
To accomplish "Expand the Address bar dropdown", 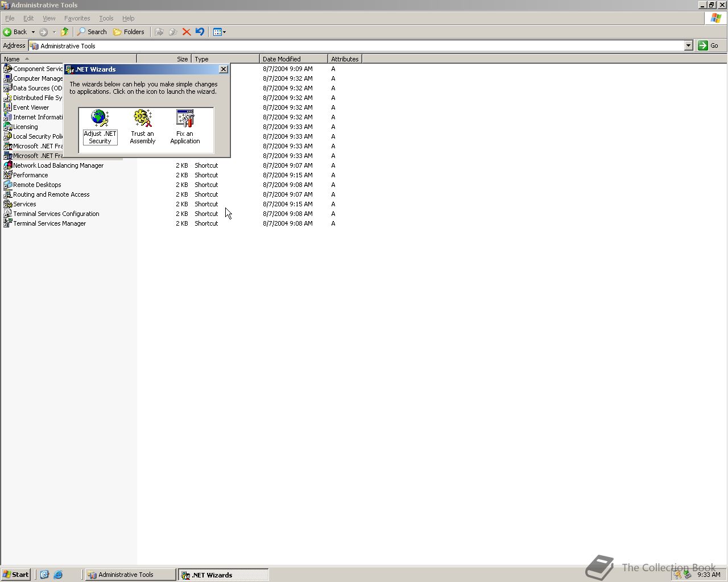I will coord(688,46).
